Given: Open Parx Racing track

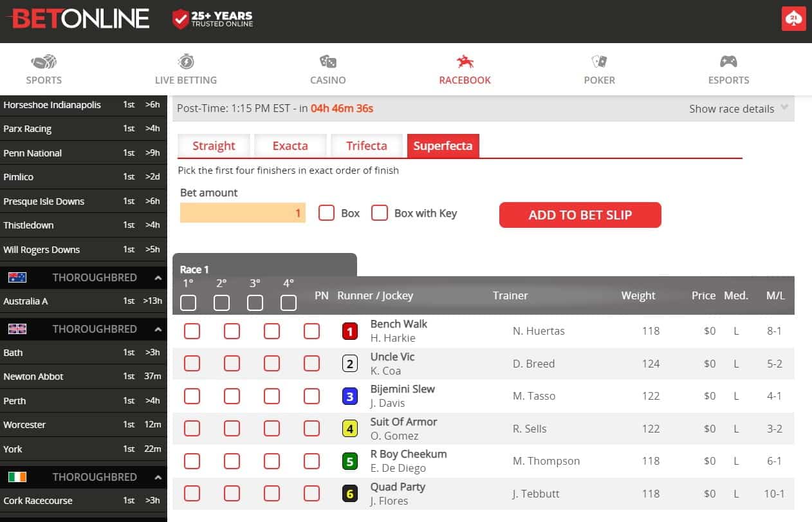Looking at the screenshot, I should tap(83, 129).
